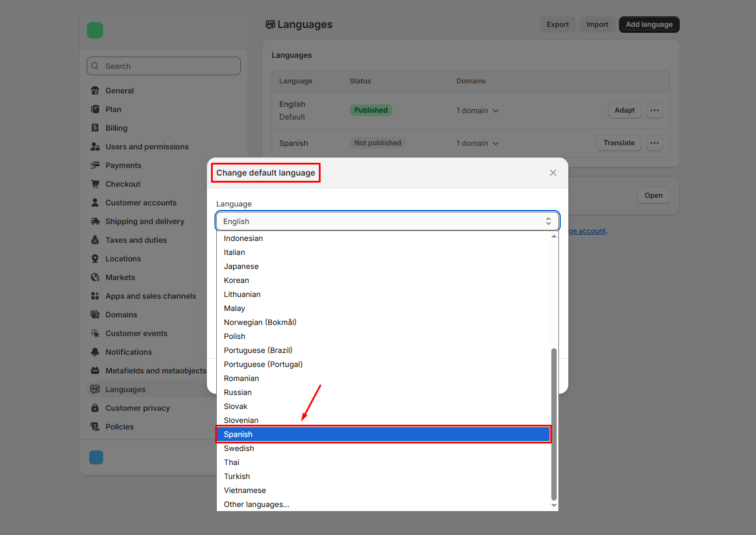Screen dimensions: 756x535
Task: Pick Portuguese (Brazil) from the list
Action: tap(258, 350)
